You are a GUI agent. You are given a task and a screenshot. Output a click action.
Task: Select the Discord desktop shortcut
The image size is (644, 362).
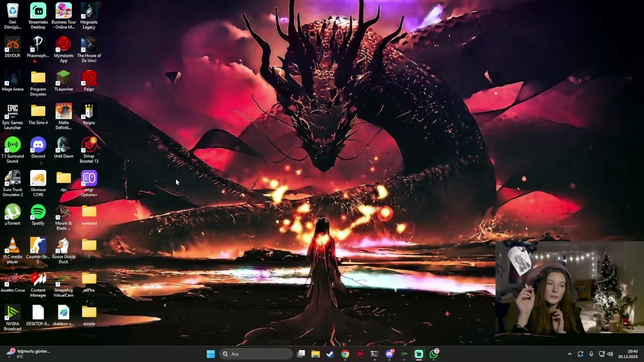tap(38, 148)
